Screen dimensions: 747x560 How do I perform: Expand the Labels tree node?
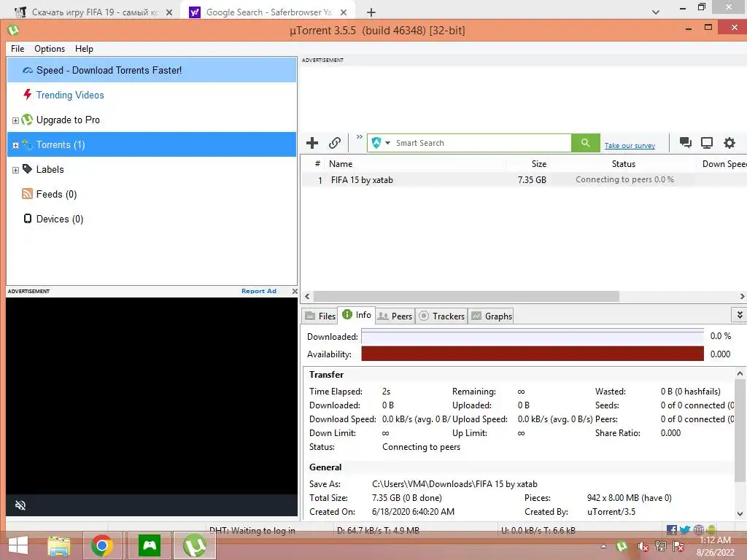point(15,170)
